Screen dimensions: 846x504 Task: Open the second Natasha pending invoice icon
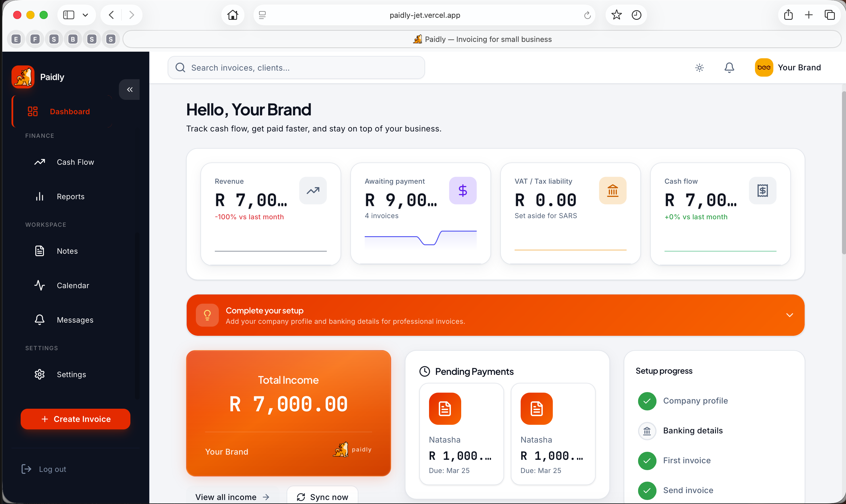click(536, 408)
